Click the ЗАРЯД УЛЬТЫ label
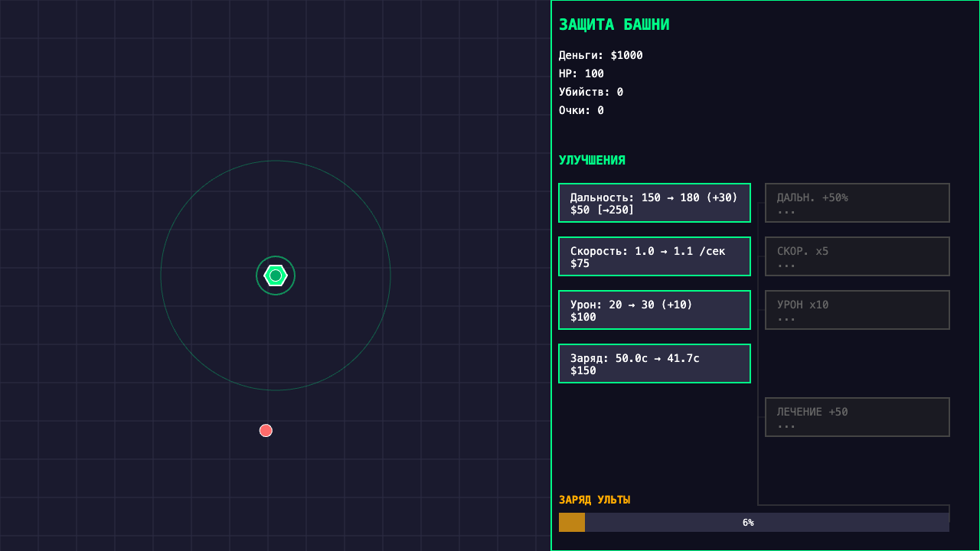 point(594,499)
